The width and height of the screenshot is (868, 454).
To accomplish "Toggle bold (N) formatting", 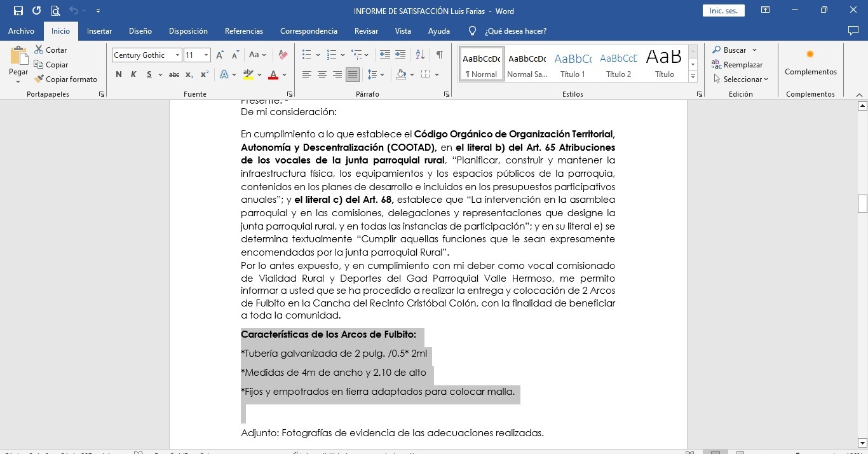I will (x=119, y=74).
